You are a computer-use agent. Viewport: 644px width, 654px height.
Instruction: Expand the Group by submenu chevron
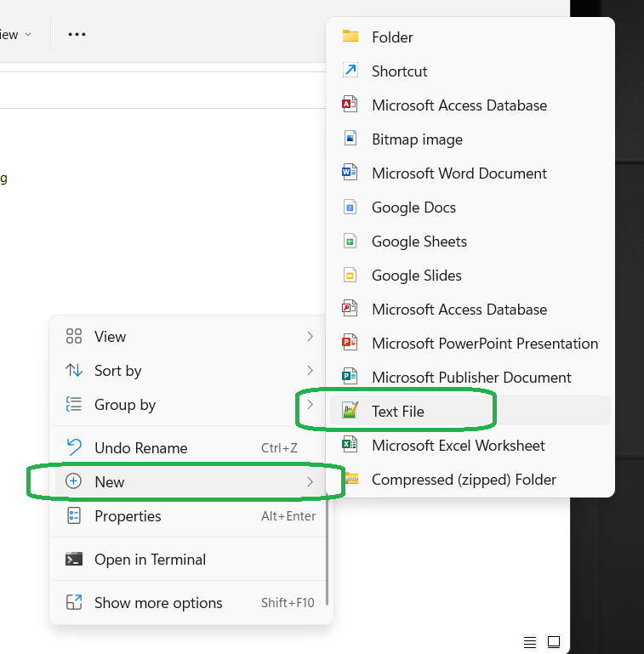(310, 404)
